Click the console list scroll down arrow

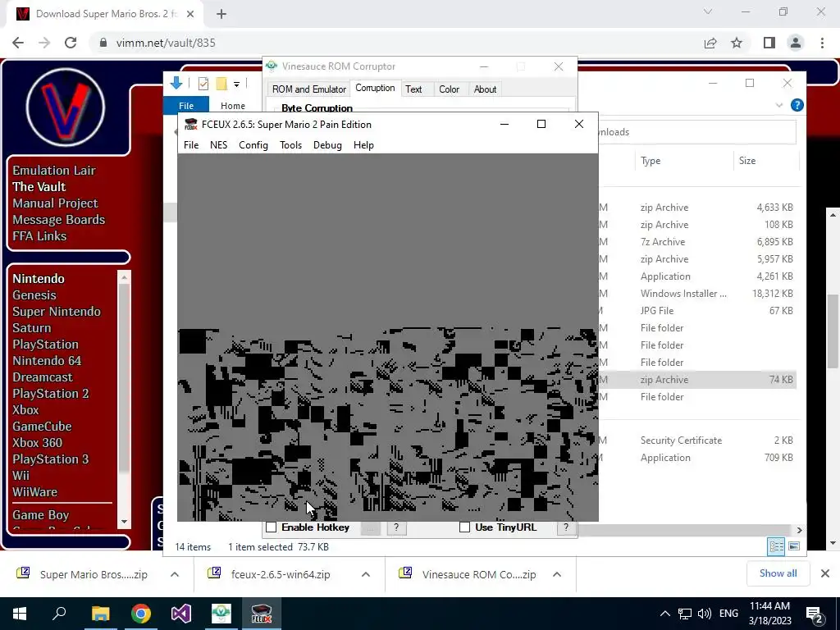pos(125,522)
